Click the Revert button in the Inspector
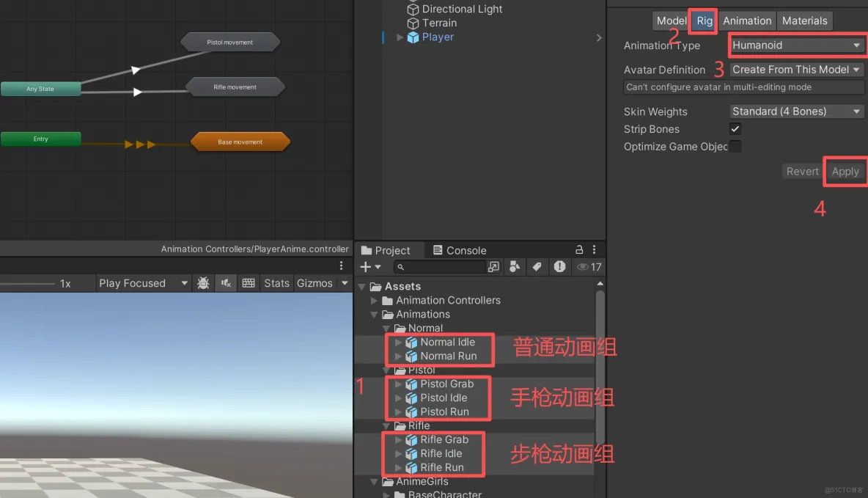The height and width of the screenshot is (498, 868). tap(802, 171)
